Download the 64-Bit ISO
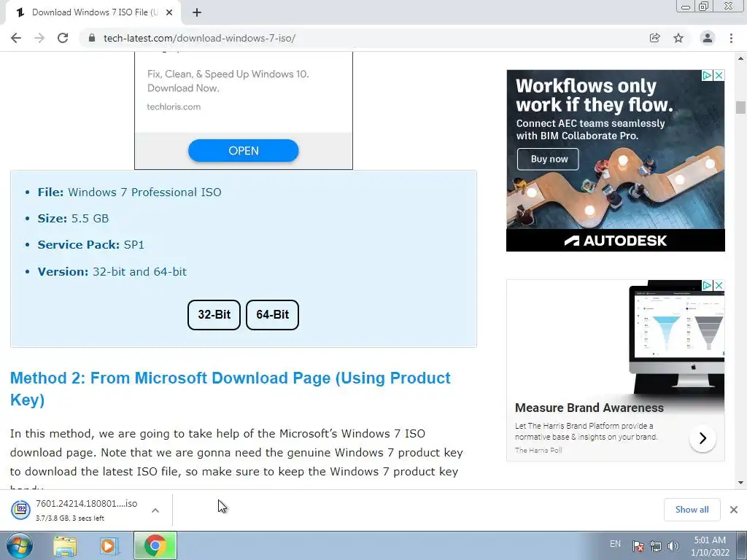 coord(273,315)
